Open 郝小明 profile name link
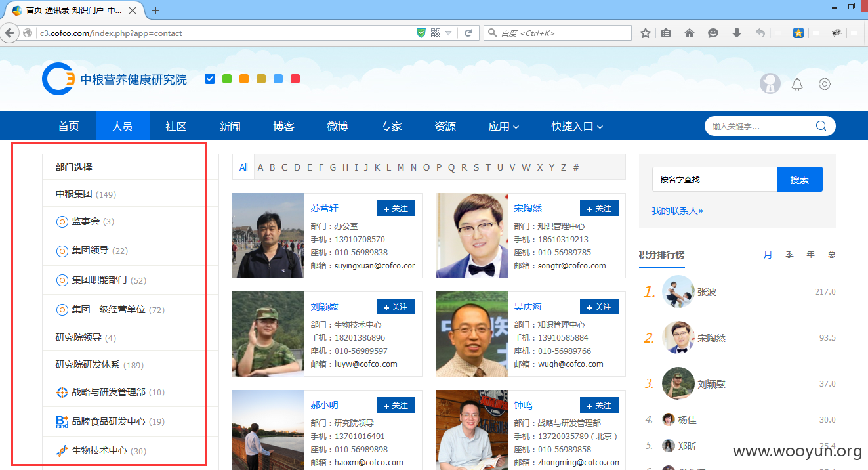The height and width of the screenshot is (470, 868). click(325, 405)
